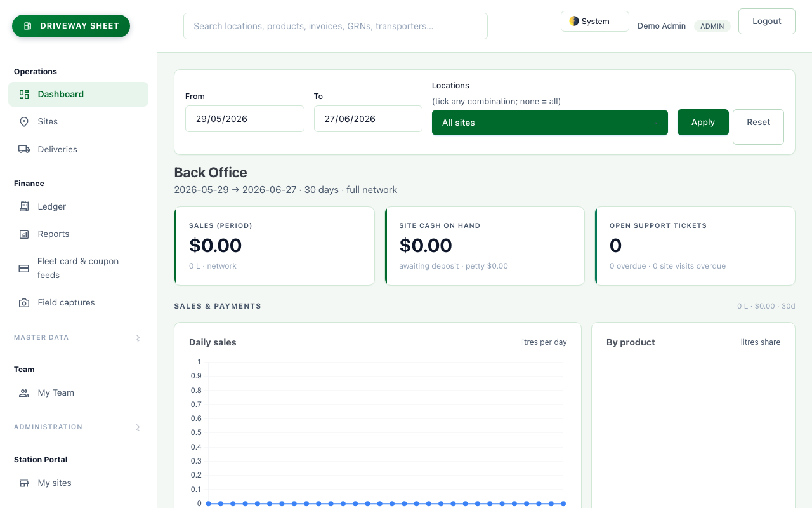Click the From date field
The image size is (812, 508).
[245, 119]
